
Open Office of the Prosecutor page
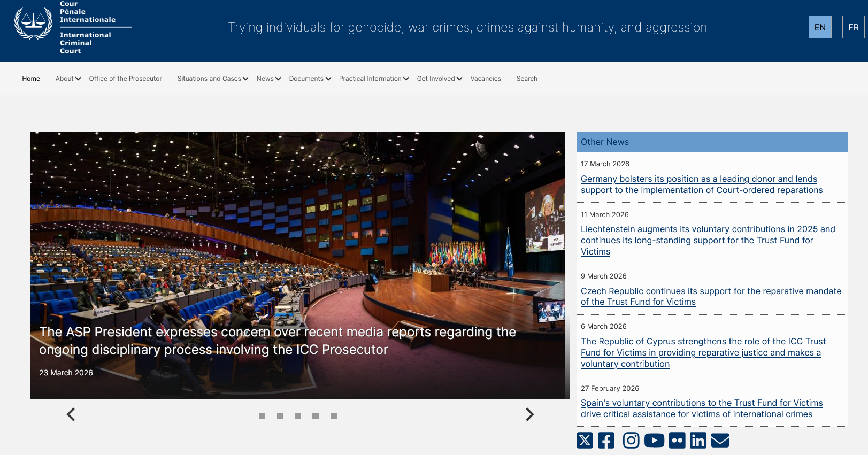[x=125, y=79]
